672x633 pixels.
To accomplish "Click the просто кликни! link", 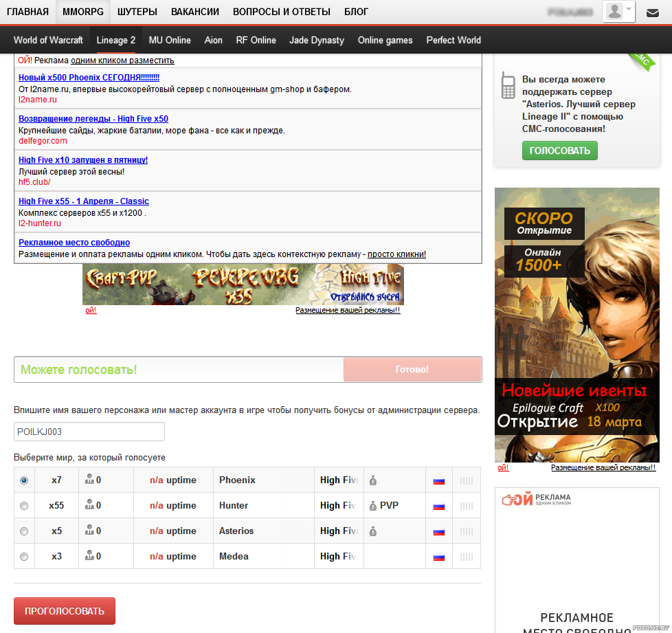I will click(397, 254).
